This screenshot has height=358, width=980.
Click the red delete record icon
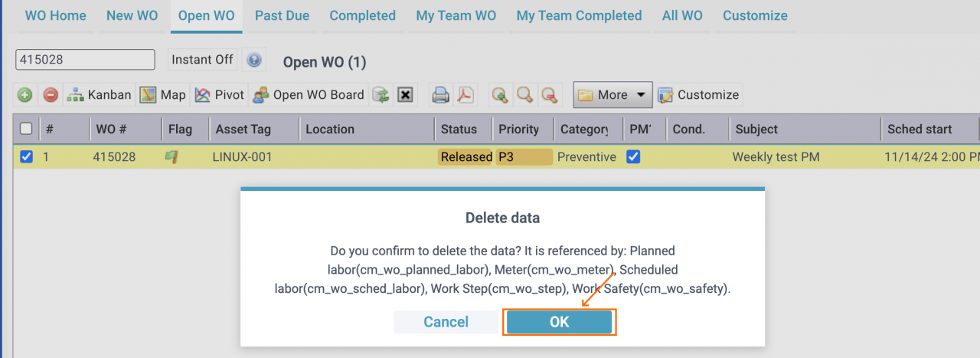pos(51,95)
